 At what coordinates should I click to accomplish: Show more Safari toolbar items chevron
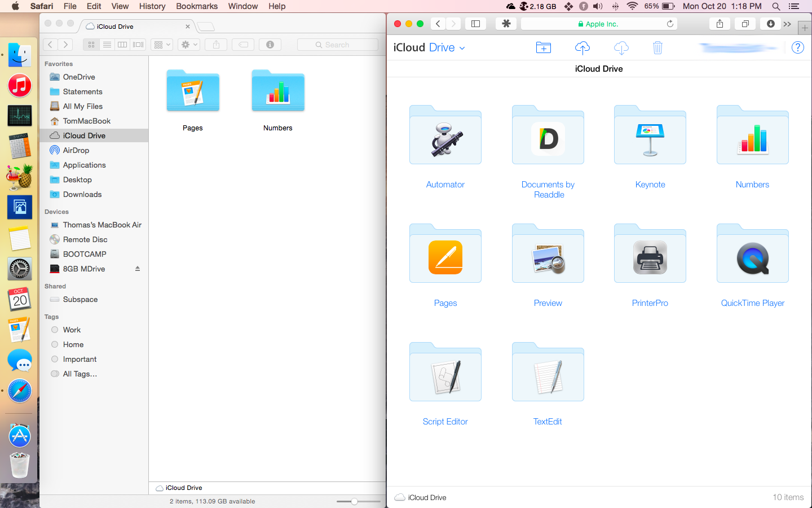pos(787,24)
